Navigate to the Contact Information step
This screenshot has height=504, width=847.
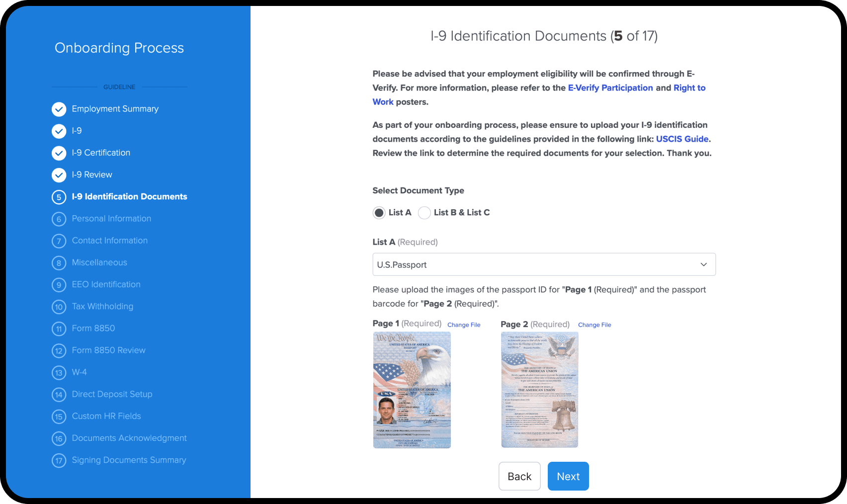click(x=109, y=241)
